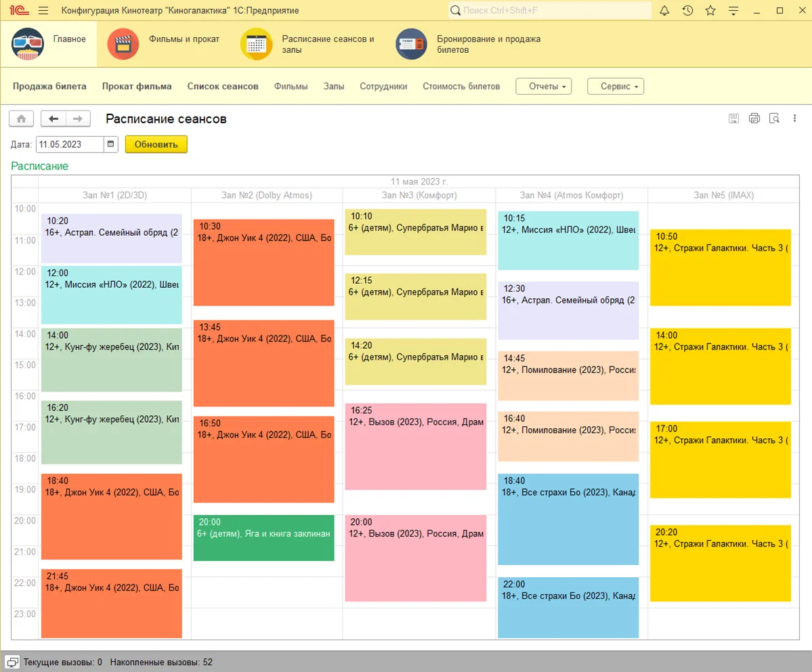Click the back arrow button
This screenshot has height=672, width=812.
point(54,119)
